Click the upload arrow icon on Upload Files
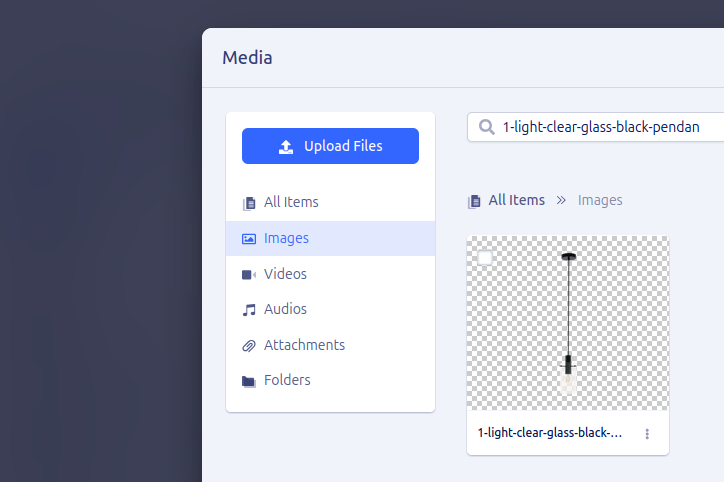This screenshot has width=724, height=482. [x=286, y=146]
